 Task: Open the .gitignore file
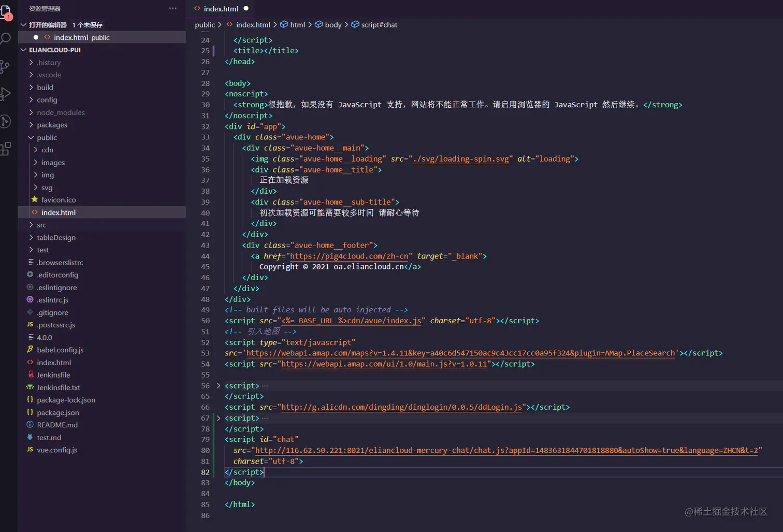point(53,312)
